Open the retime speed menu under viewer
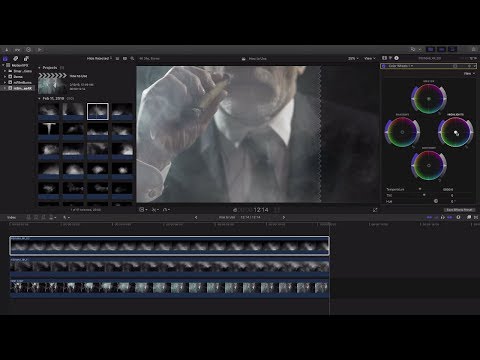The height and width of the screenshot is (360, 480). 166,210
